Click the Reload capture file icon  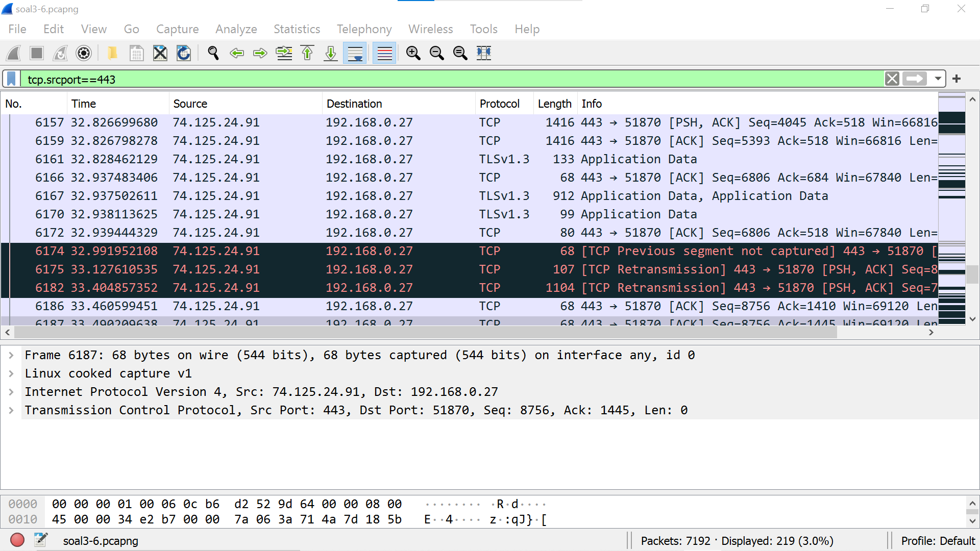coord(184,53)
